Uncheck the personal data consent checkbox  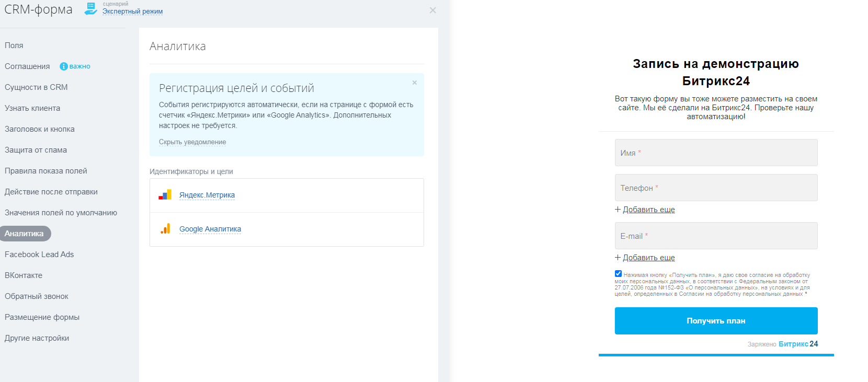pos(618,274)
